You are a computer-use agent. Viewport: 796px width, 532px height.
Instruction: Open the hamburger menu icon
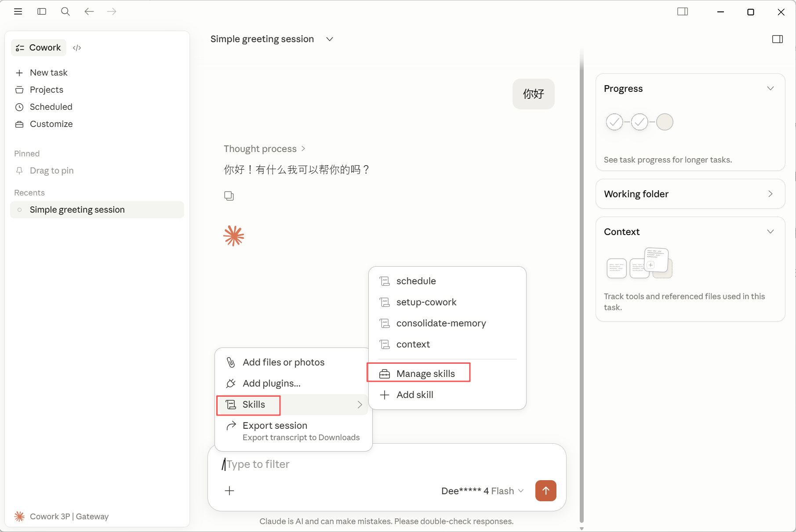(x=18, y=11)
